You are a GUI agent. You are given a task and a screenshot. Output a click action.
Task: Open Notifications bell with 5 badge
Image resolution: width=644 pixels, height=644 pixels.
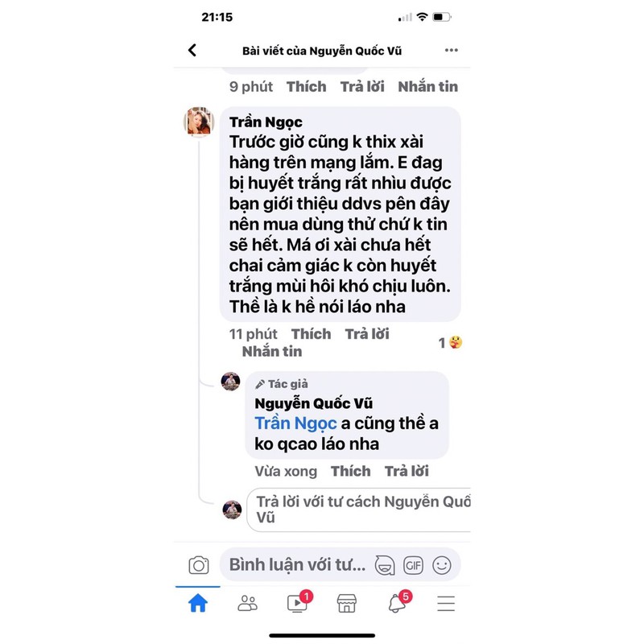tap(398, 601)
